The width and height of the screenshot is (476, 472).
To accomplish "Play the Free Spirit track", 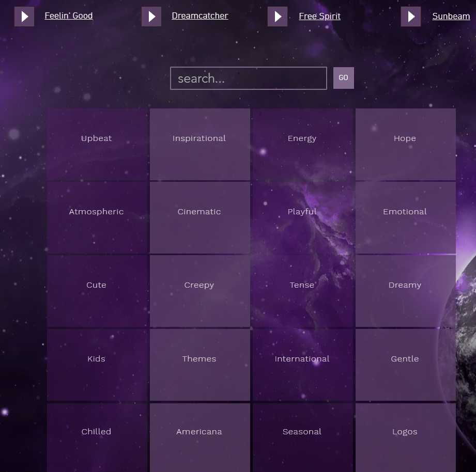I will click(x=278, y=17).
